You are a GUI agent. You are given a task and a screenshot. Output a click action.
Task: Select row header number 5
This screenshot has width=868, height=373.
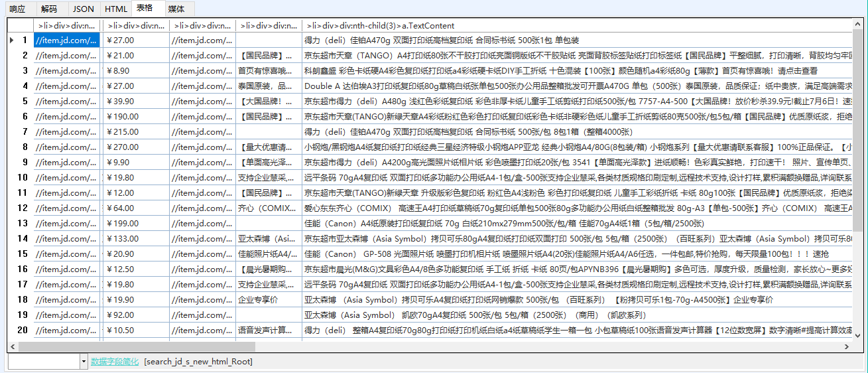[21, 102]
